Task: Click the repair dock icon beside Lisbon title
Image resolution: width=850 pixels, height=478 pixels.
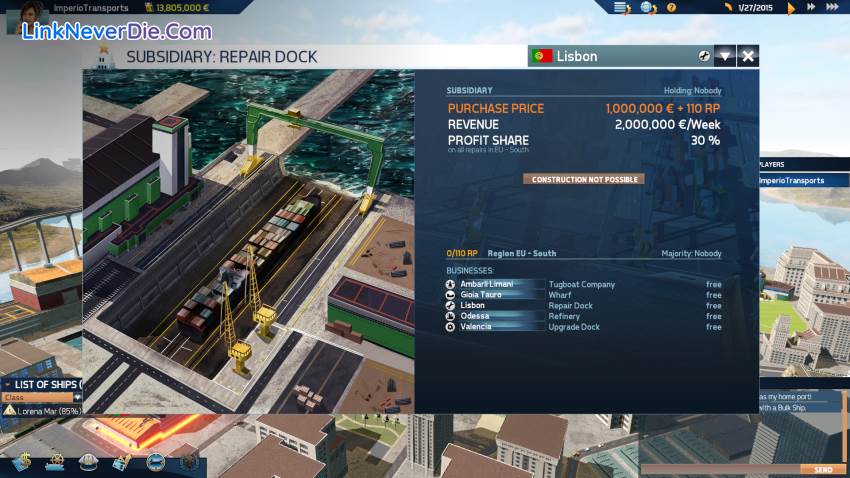Action: coord(704,56)
